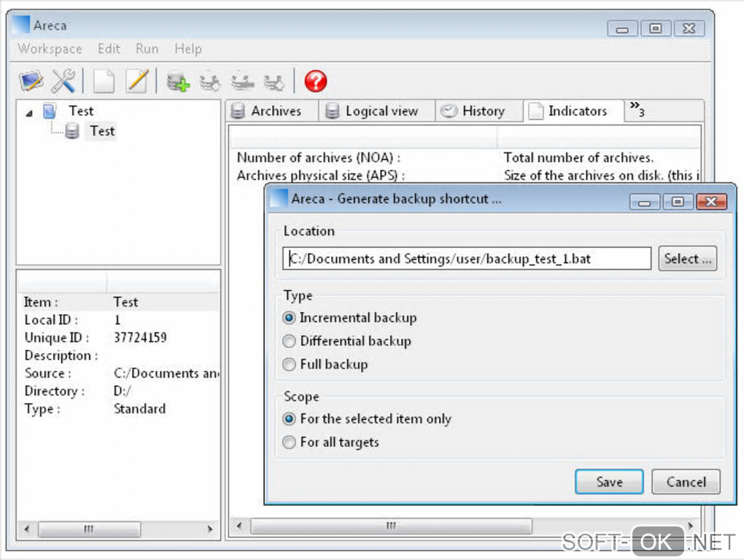Click the Location file path input field
This screenshot has height=560, width=744.
467,258
